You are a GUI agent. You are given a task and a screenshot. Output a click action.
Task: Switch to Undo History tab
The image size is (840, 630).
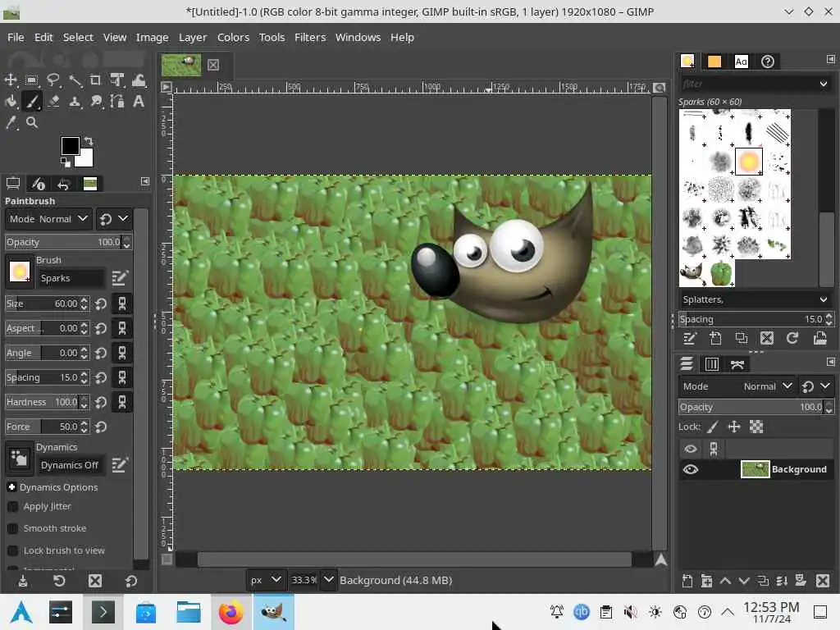click(x=64, y=185)
